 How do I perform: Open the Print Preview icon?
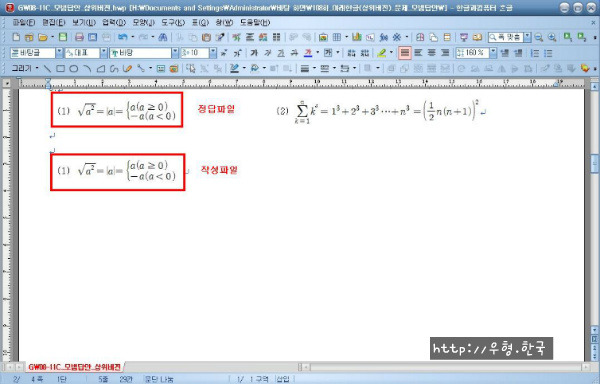point(93,37)
